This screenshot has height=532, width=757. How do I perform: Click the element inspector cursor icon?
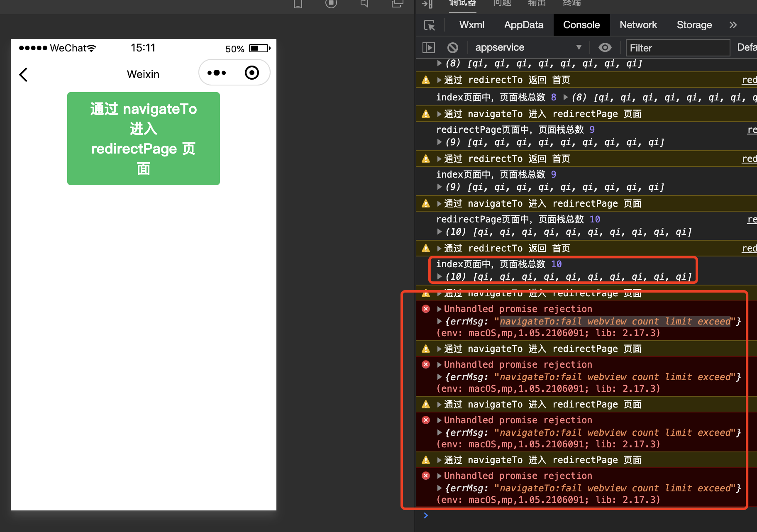[x=430, y=25]
